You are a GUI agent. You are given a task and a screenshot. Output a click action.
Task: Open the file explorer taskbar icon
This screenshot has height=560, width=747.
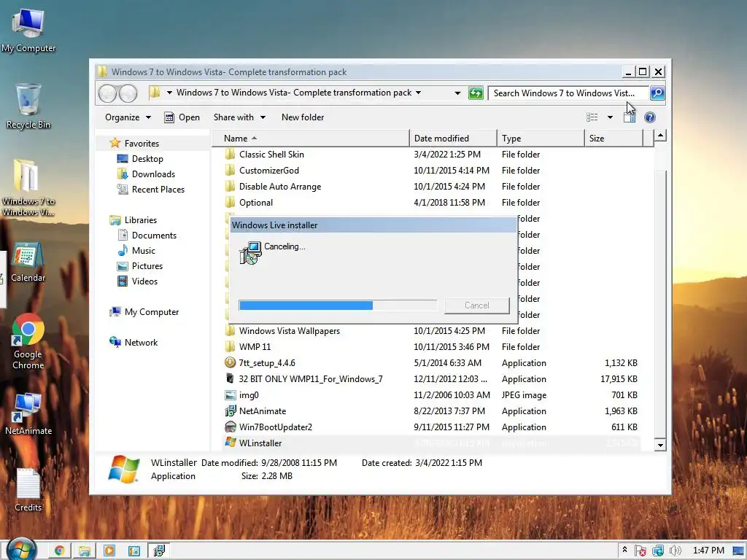(85, 551)
